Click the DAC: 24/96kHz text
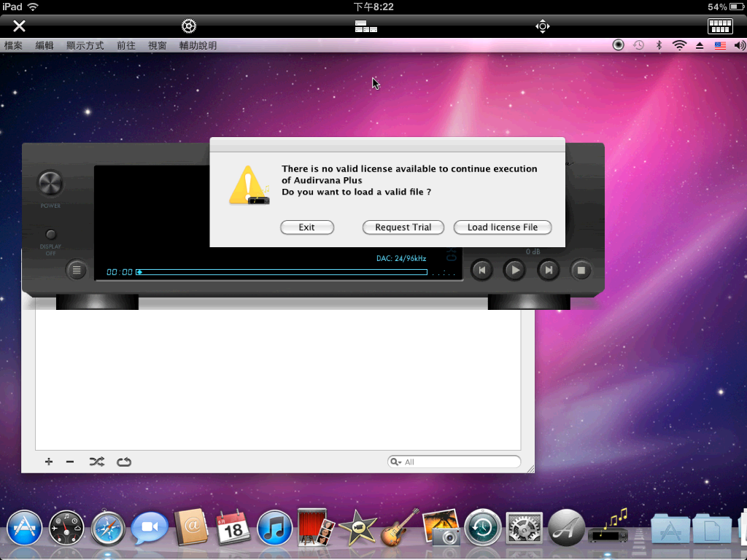Viewport: 747px width, 560px height. 401,258
